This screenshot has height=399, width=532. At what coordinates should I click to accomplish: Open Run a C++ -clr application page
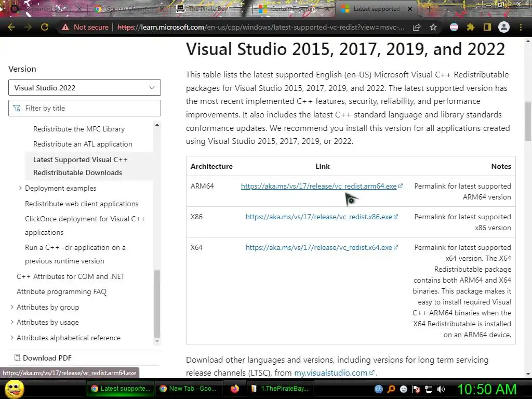click(75, 254)
